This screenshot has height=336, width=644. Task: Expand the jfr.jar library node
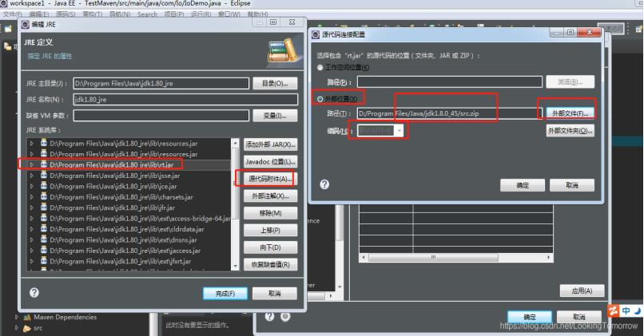(x=32, y=207)
